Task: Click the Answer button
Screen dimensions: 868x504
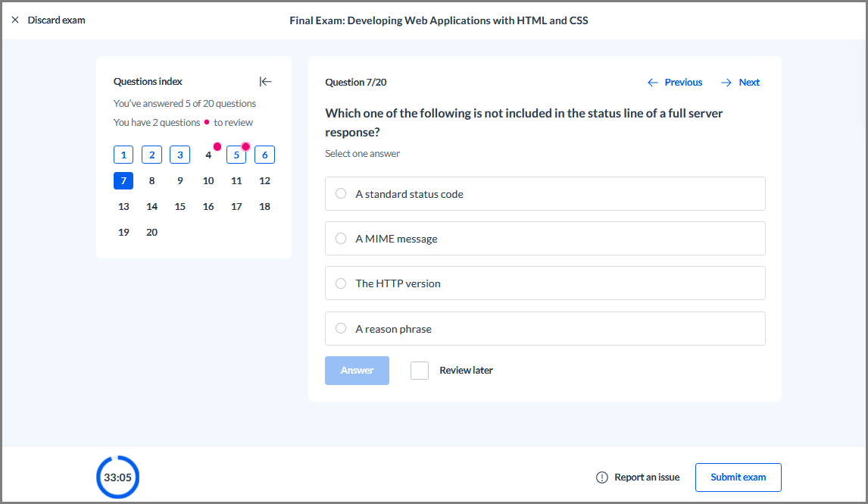Action: click(357, 371)
